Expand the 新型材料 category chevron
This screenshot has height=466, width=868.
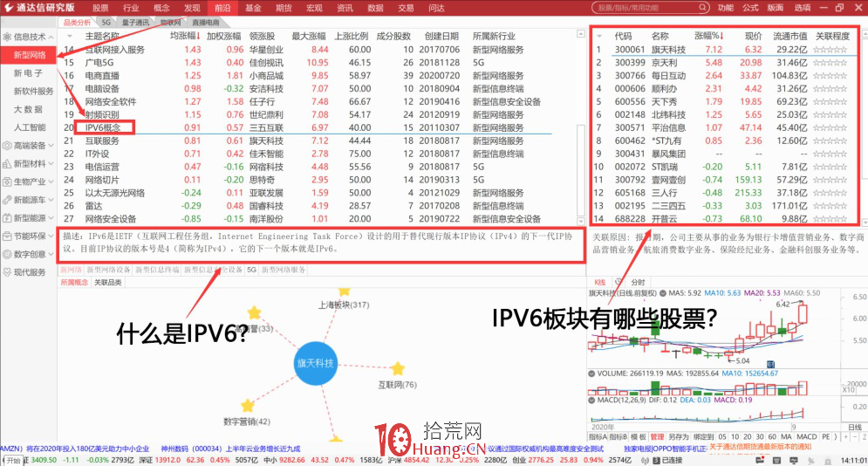click(x=51, y=164)
